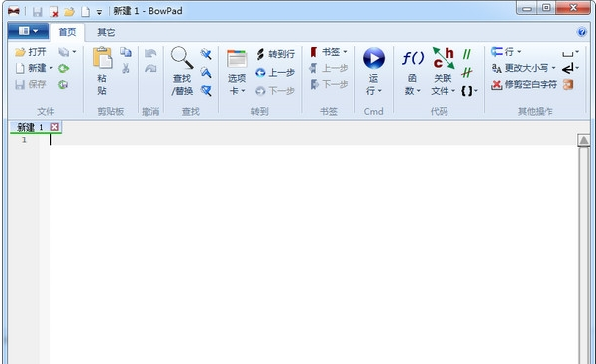
Task: Click the green reload arrow icon
Action: pos(63,68)
